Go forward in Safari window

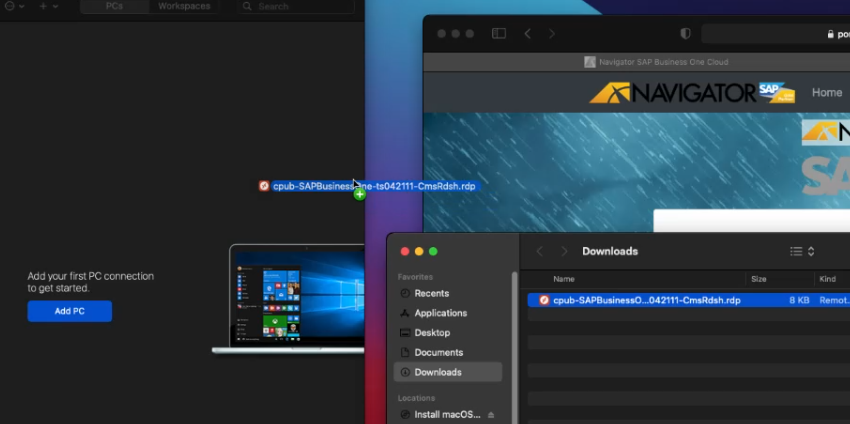click(x=552, y=34)
